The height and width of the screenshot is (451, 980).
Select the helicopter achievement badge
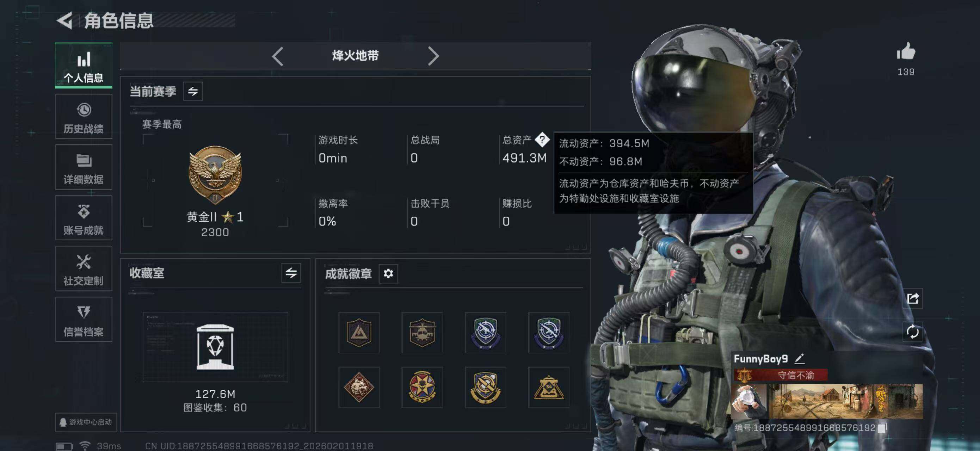coord(422,333)
